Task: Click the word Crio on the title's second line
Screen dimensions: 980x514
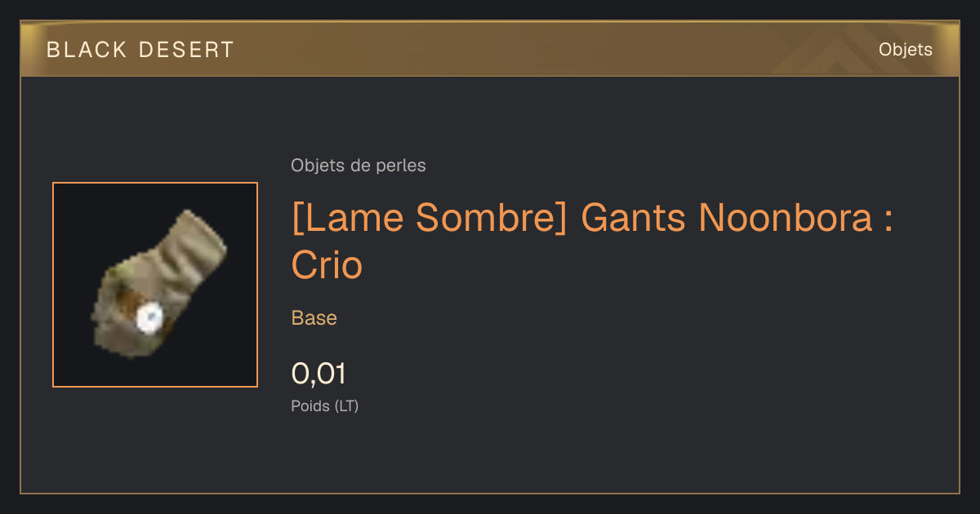Action: [x=327, y=264]
